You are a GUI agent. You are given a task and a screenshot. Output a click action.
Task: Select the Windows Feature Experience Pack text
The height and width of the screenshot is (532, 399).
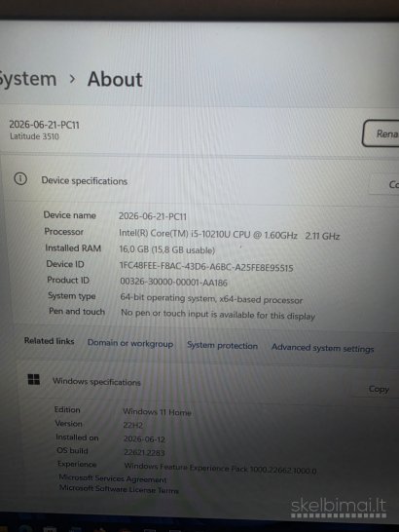pyautogui.click(x=220, y=469)
